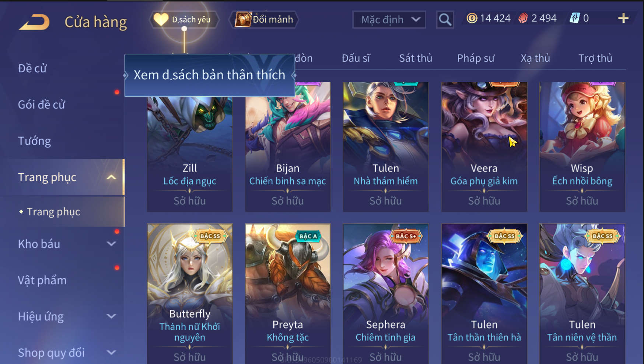Open the Đổi mảnh chest icon
644x364 pixels.
[x=243, y=19]
